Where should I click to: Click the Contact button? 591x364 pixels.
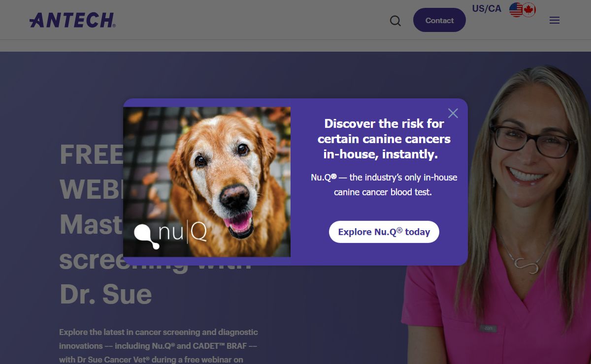click(x=439, y=20)
